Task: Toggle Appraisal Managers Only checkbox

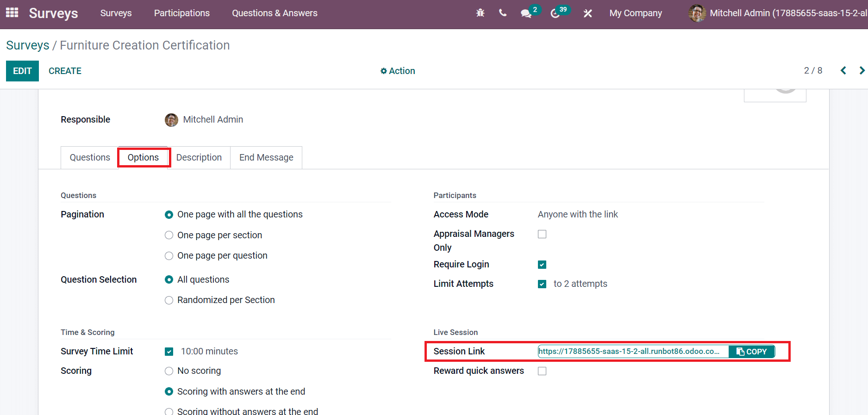Action: tap(542, 234)
